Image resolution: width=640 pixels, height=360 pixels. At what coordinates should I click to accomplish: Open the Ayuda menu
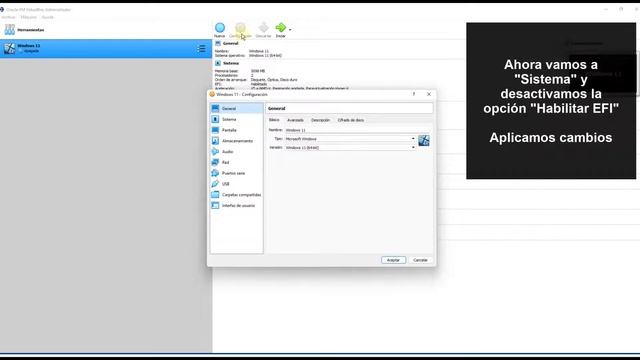pyautogui.click(x=48, y=17)
